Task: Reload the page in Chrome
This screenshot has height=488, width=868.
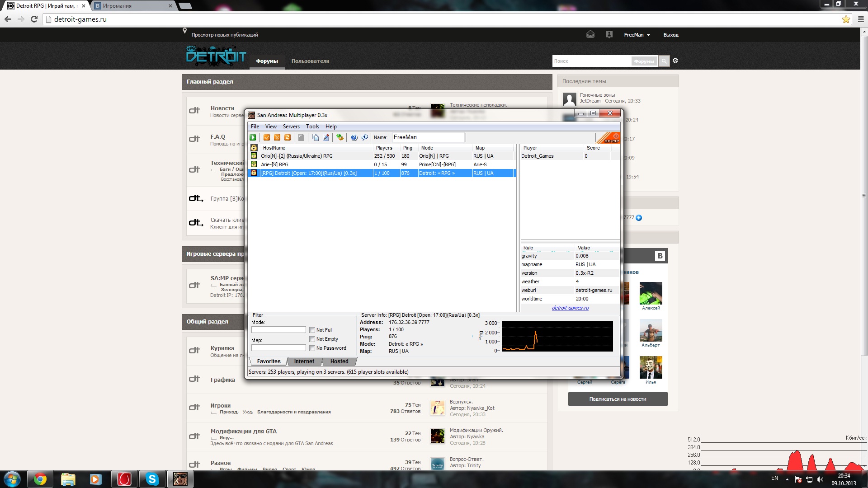Action: (34, 19)
